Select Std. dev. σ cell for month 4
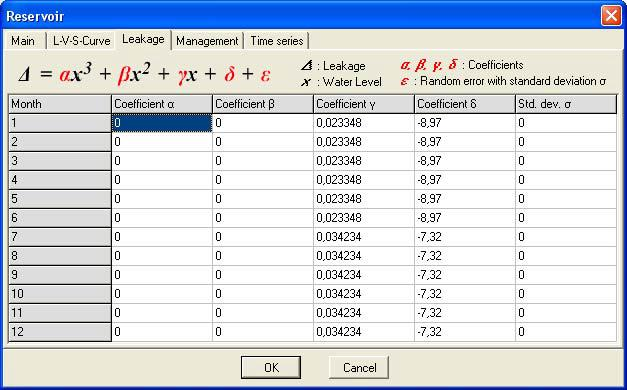Screen dimensions: 627x390 566,180
